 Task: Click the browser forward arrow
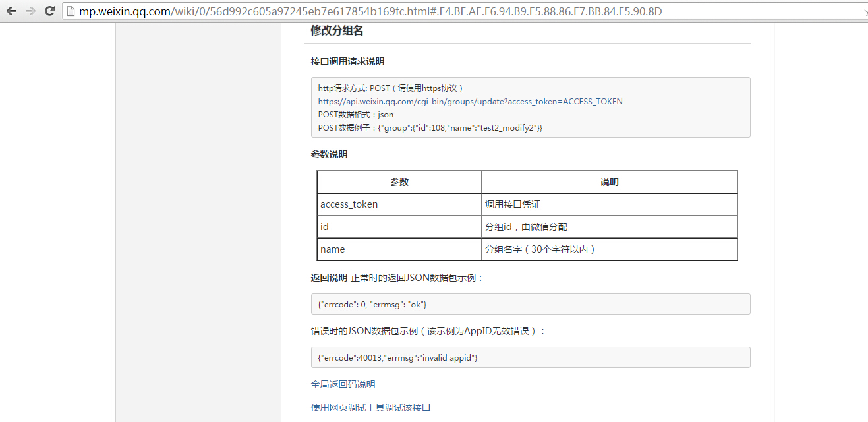point(30,11)
